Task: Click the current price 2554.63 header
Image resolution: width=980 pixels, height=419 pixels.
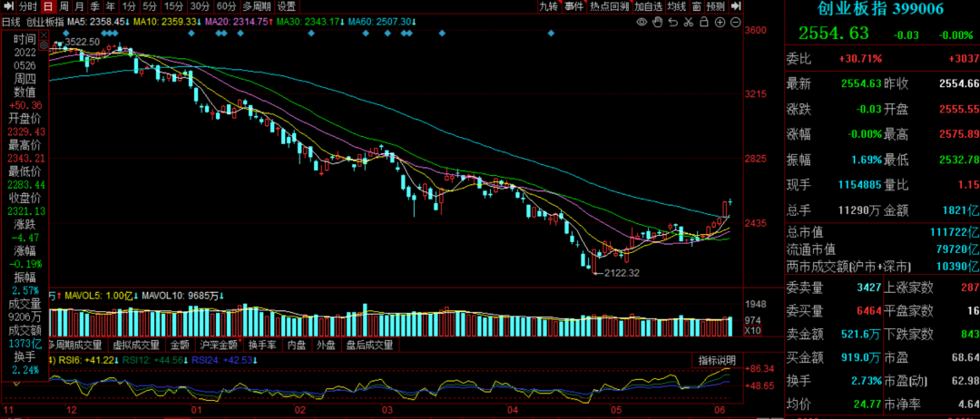Action: (x=833, y=33)
